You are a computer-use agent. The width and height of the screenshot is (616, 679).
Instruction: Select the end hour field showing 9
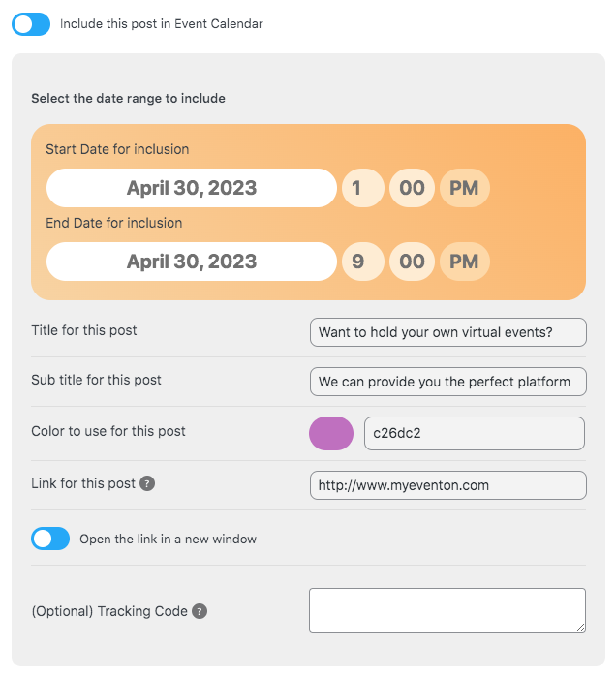click(x=363, y=262)
